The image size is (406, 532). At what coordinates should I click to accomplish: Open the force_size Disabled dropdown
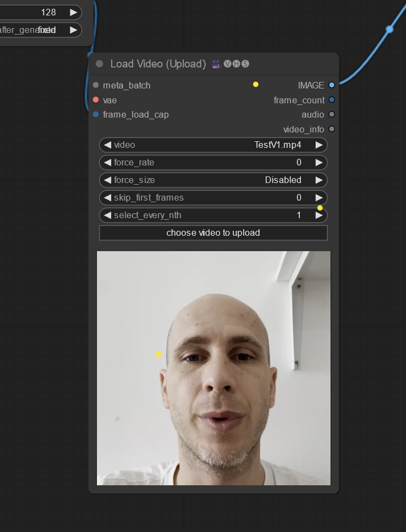[213, 180]
